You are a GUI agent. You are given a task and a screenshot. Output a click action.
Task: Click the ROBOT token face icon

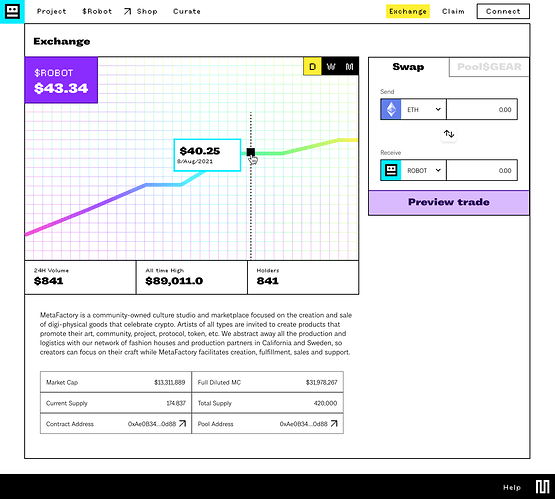click(391, 170)
